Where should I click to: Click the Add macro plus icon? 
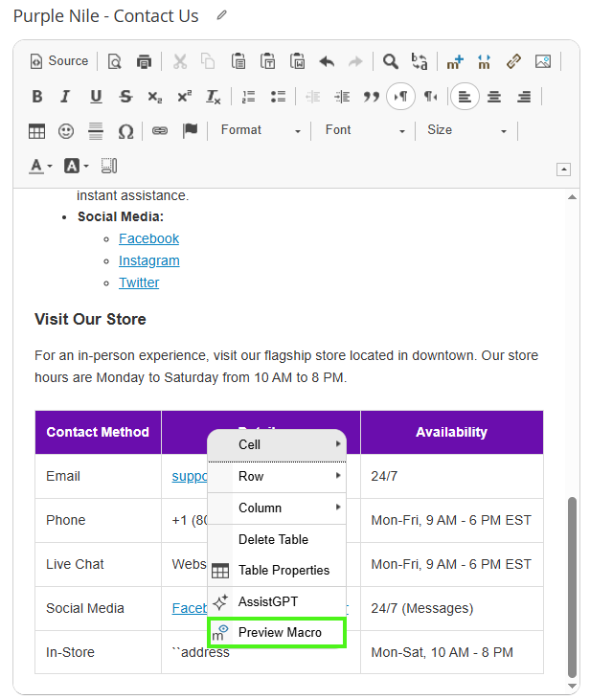pyautogui.click(x=455, y=61)
